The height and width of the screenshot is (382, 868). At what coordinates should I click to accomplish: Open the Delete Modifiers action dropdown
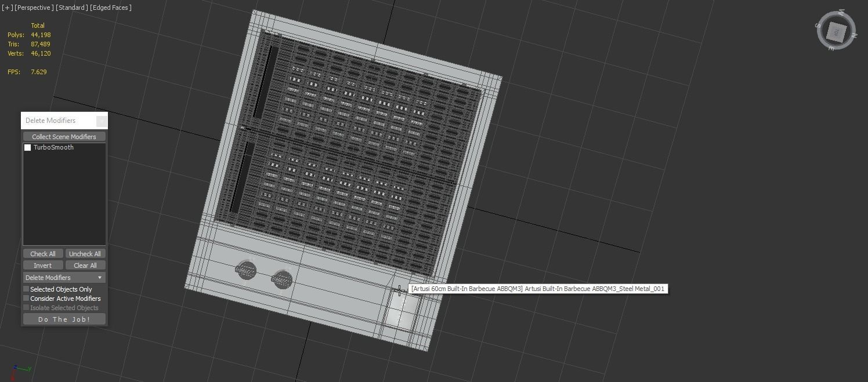tap(64, 278)
